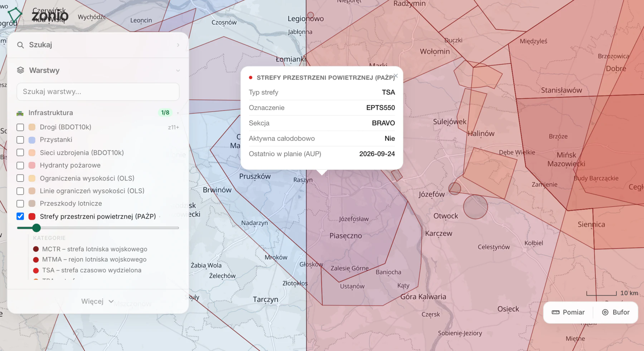Enable the Przystanki layer checkbox
The image size is (644, 351).
20,140
